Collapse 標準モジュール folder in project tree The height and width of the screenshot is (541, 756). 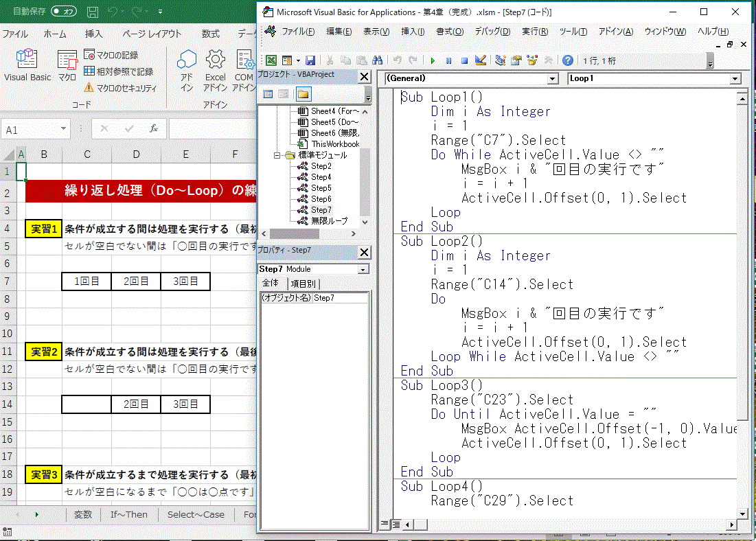[x=277, y=155]
